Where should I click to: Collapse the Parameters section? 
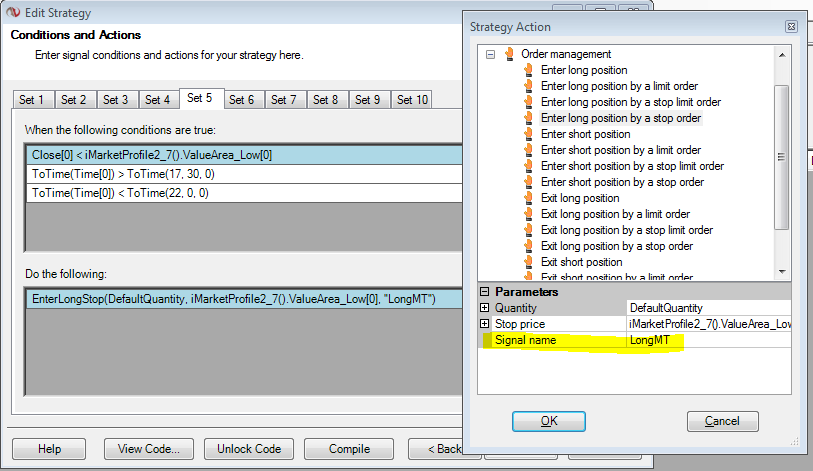(484, 292)
